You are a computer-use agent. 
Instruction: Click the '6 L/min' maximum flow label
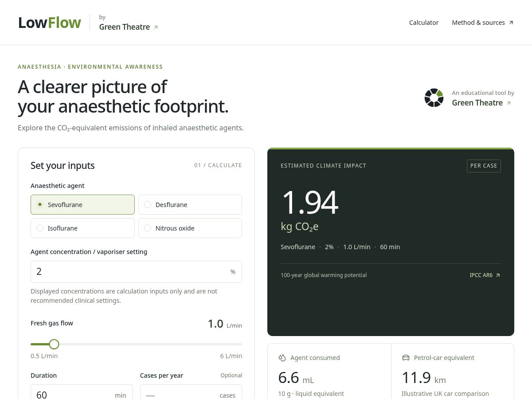pyautogui.click(x=231, y=356)
